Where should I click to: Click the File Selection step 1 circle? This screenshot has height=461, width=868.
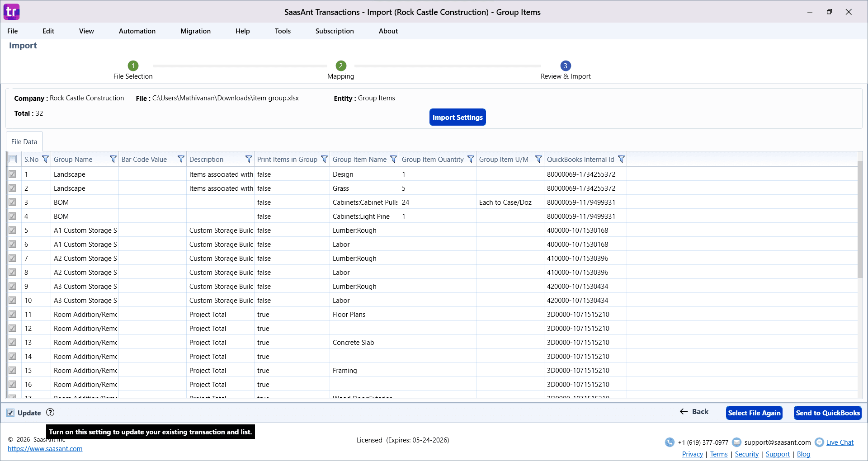(133, 66)
